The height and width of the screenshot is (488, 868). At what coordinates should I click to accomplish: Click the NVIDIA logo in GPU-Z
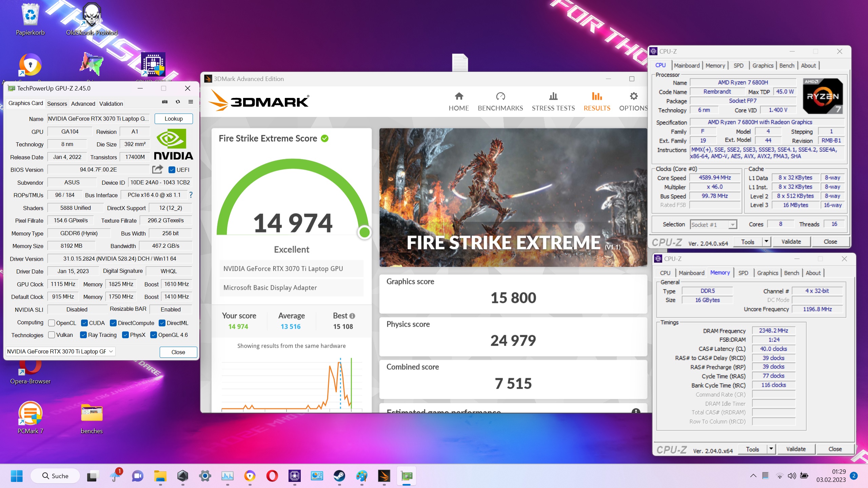tap(173, 144)
